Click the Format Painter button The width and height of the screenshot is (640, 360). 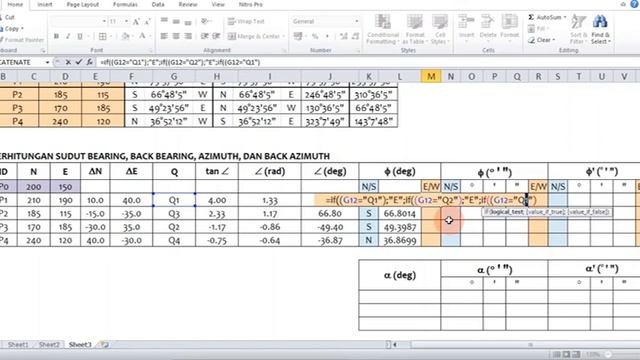[x=22, y=40]
